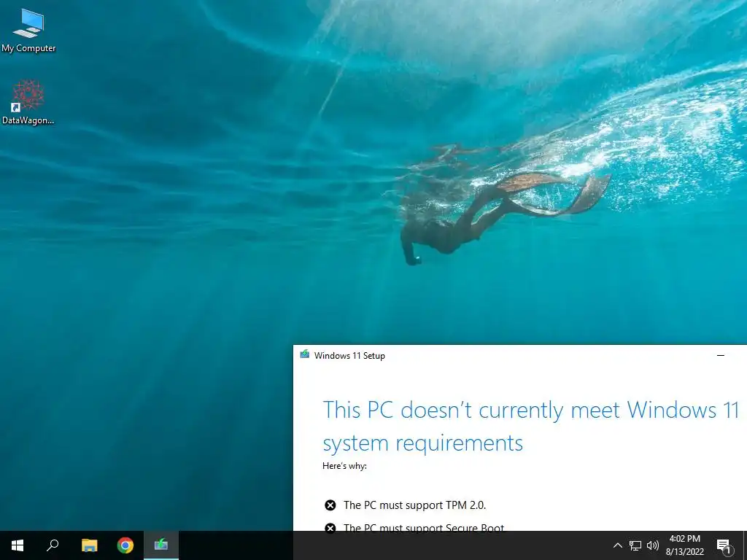Open File Explorer from taskbar
Screen dimensions: 747x560
(x=89, y=545)
